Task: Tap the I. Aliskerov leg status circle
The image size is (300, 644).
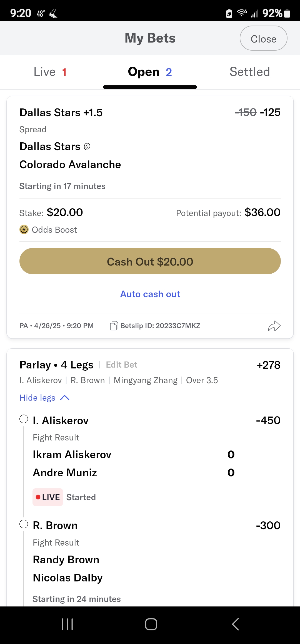Action: click(24, 419)
